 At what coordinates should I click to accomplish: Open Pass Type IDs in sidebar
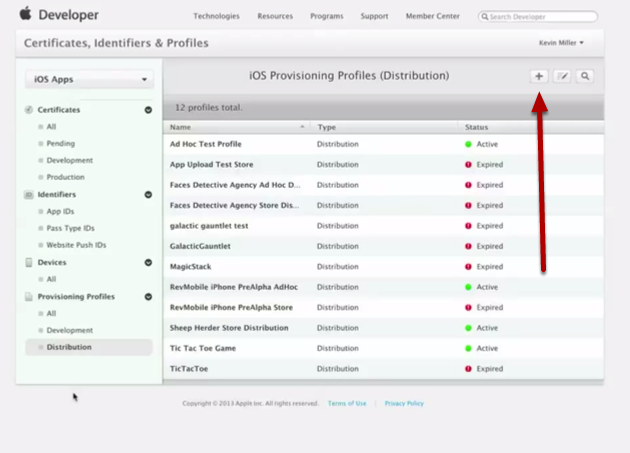[70, 228]
